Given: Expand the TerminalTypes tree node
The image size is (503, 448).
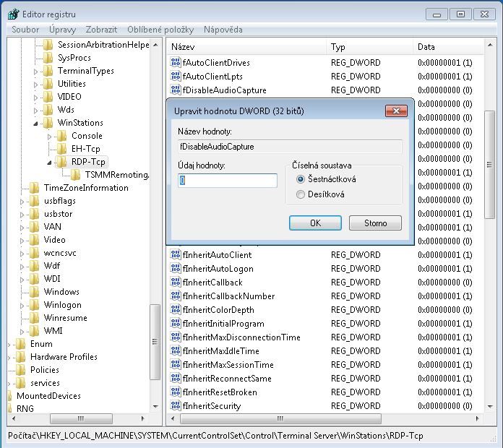Looking at the screenshot, I should click(x=35, y=72).
